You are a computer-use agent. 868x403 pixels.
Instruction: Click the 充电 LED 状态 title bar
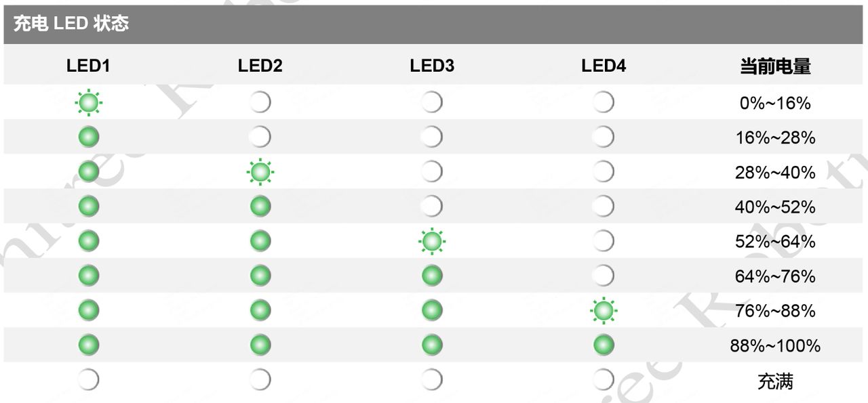click(x=434, y=25)
